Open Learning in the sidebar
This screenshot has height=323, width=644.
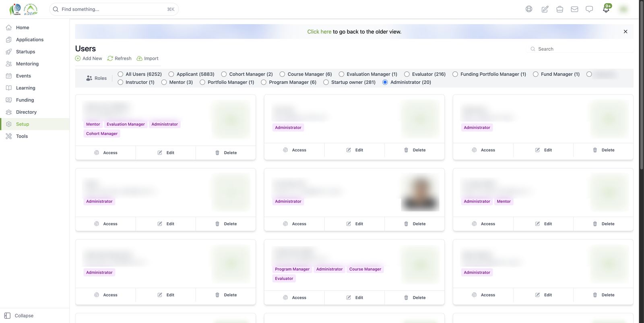tap(35, 88)
